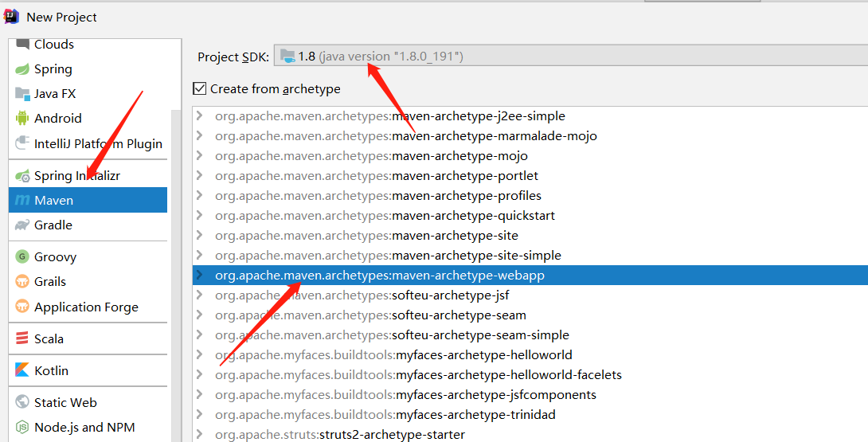Select Spring project type text
868x442 pixels.
pos(53,69)
